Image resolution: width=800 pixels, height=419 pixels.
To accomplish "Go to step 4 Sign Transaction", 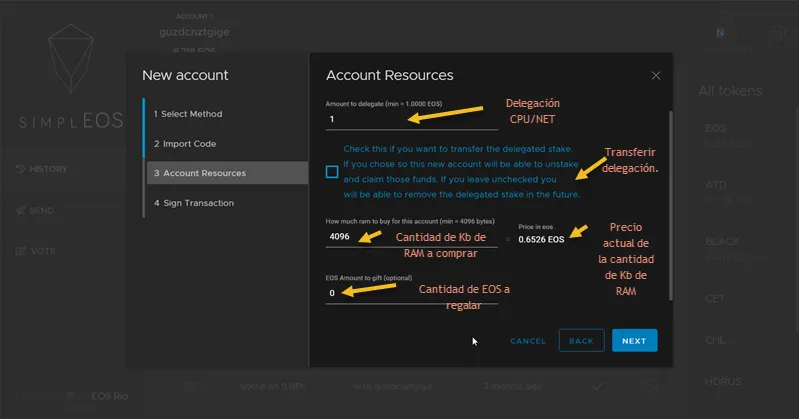I will [194, 203].
